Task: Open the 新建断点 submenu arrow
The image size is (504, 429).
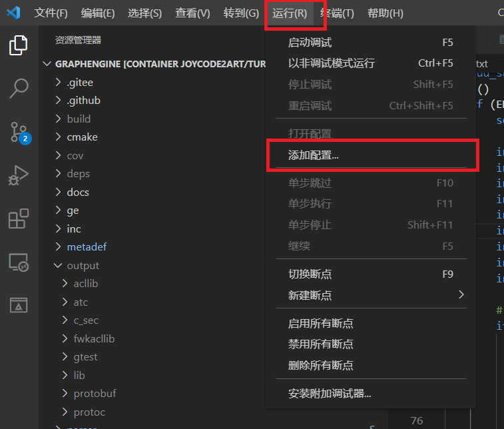Action: point(461,294)
